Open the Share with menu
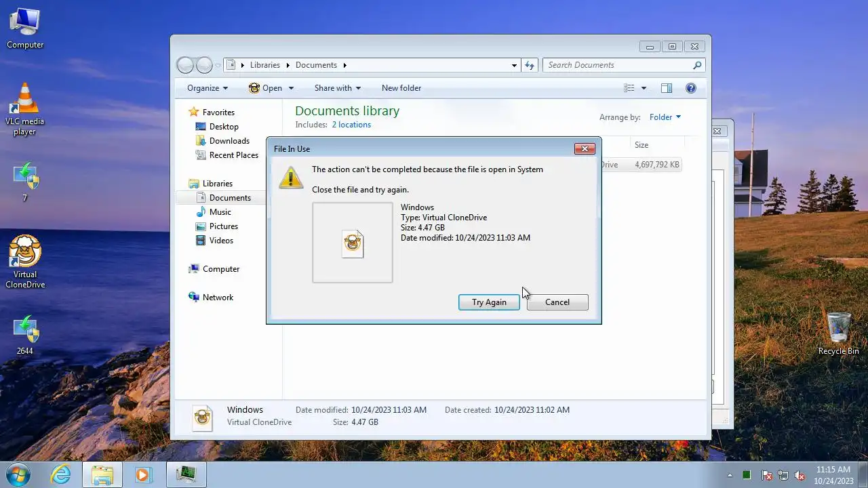 [337, 88]
